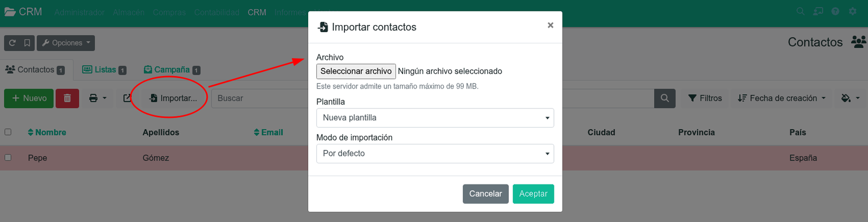Click top bar search icon
Screen dimensions: 868x222
[x=800, y=11]
